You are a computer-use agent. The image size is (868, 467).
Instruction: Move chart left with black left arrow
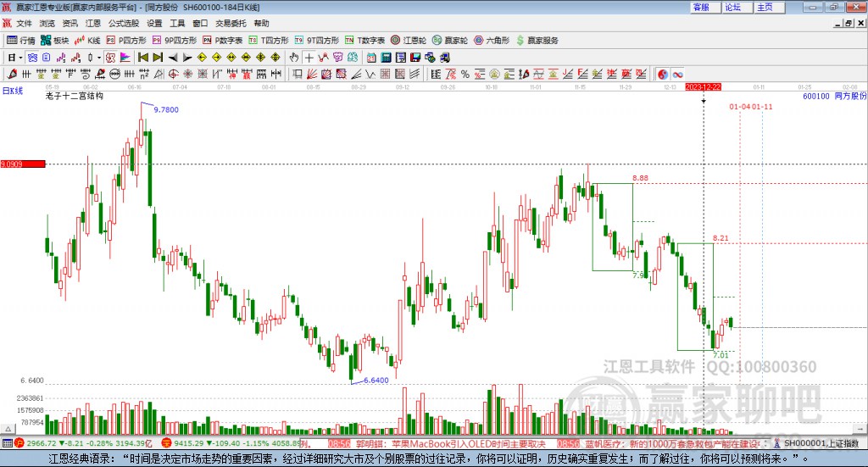(173, 58)
